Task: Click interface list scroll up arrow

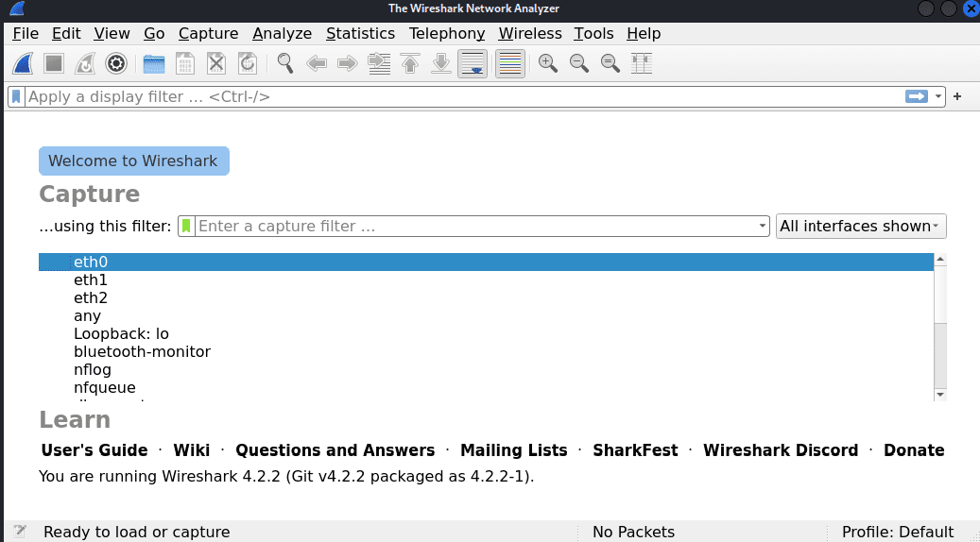Action: [940, 259]
